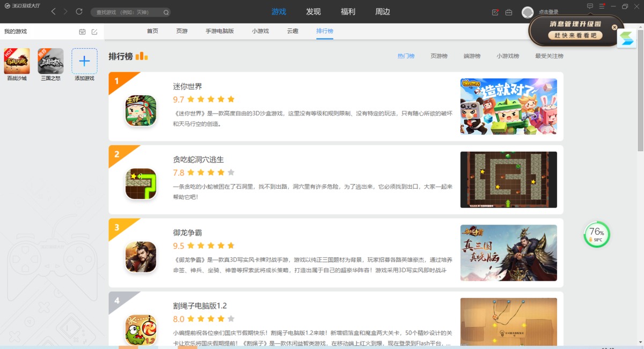This screenshot has width=644, height=349.
Task: Open the calendar icon beside 我的游戏
Action: (82, 32)
